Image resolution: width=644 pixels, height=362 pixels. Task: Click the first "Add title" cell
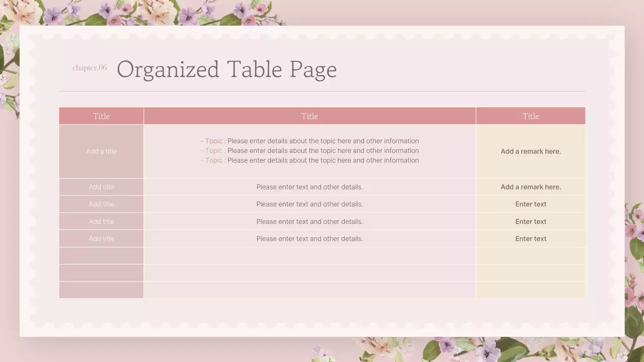[101, 187]
